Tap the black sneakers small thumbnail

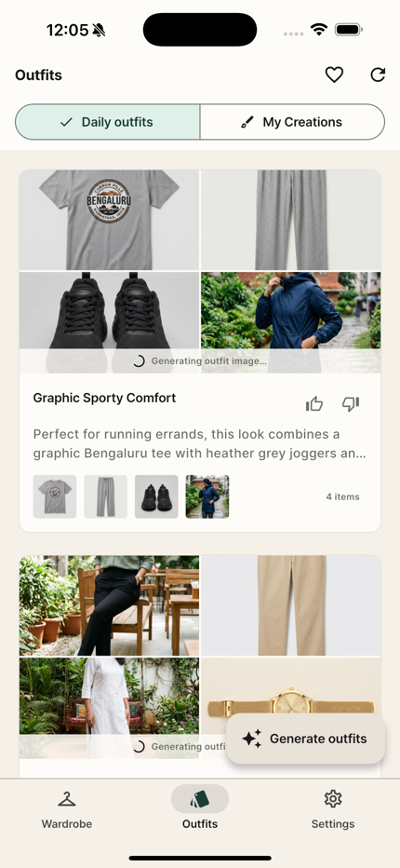(x=156, y=496)
